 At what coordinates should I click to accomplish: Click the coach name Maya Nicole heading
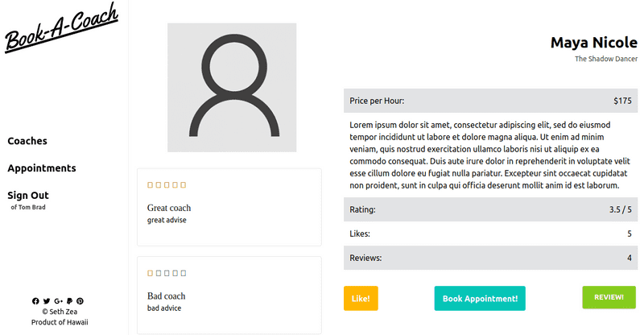click(x=593, y=43)
